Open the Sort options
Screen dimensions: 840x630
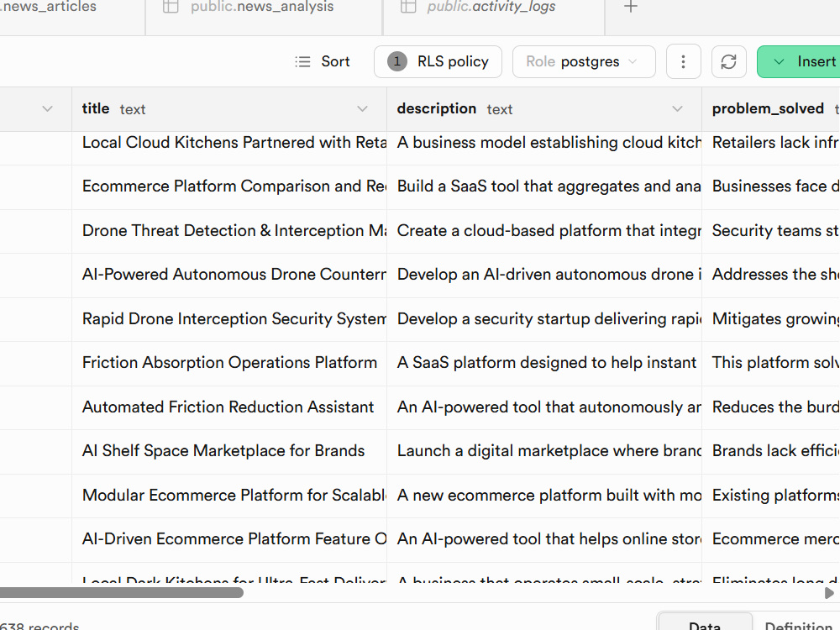(323, 61)
